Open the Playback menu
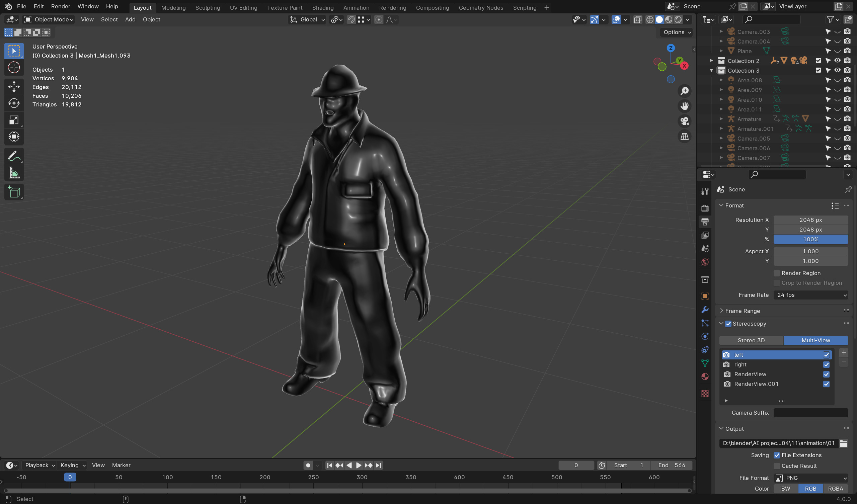The height and width of the screenshot is (504, 857). 40,465
